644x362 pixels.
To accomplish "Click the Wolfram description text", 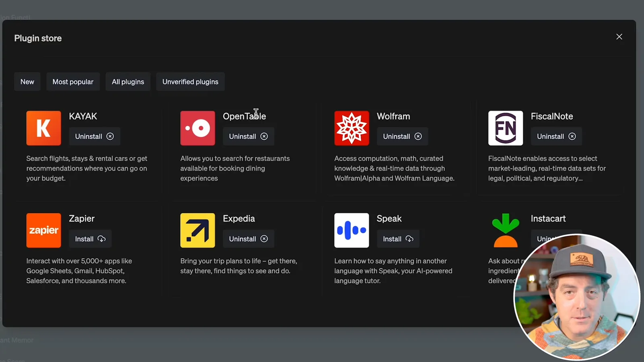I will click(394, 169).
